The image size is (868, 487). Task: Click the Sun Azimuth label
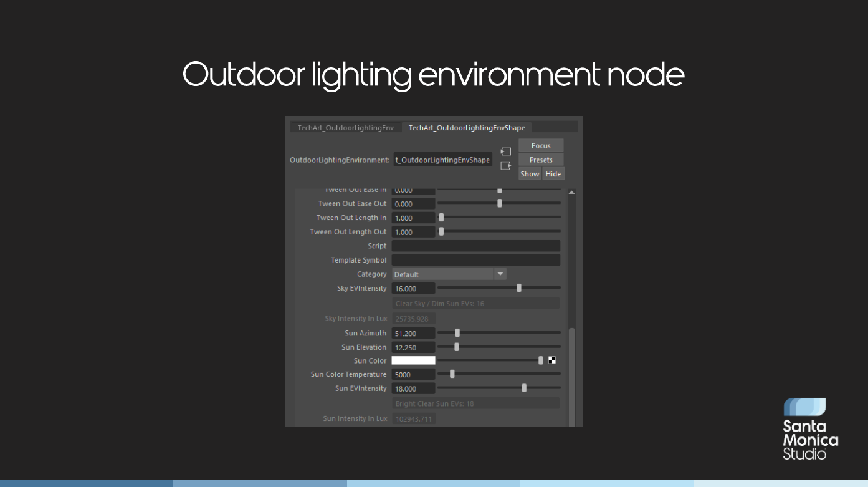click(x=366, y=334)
